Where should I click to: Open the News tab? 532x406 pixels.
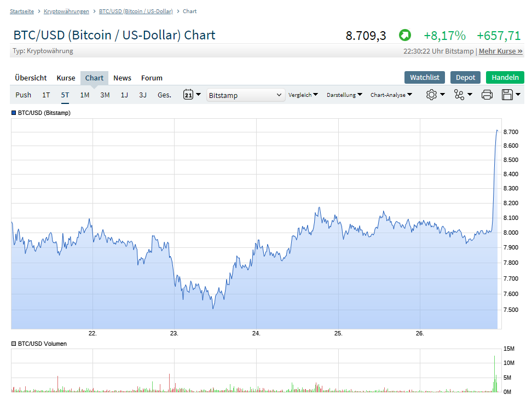point(122,78)
